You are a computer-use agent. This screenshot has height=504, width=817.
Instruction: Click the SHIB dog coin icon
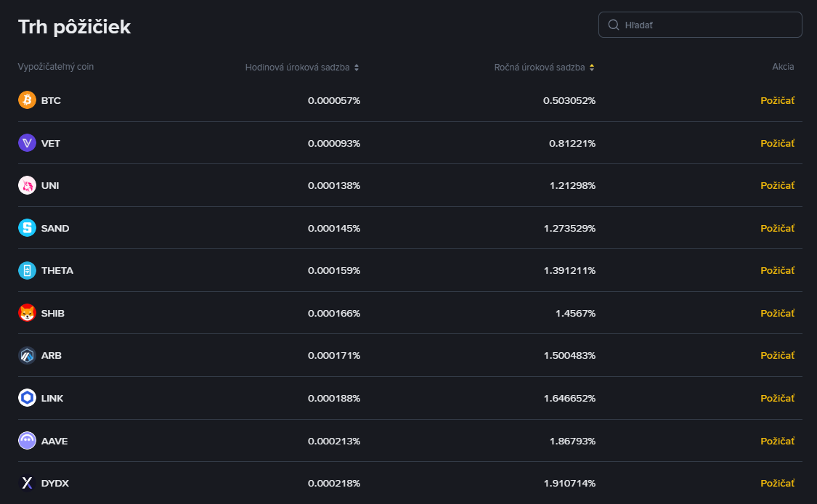(27, 313)
